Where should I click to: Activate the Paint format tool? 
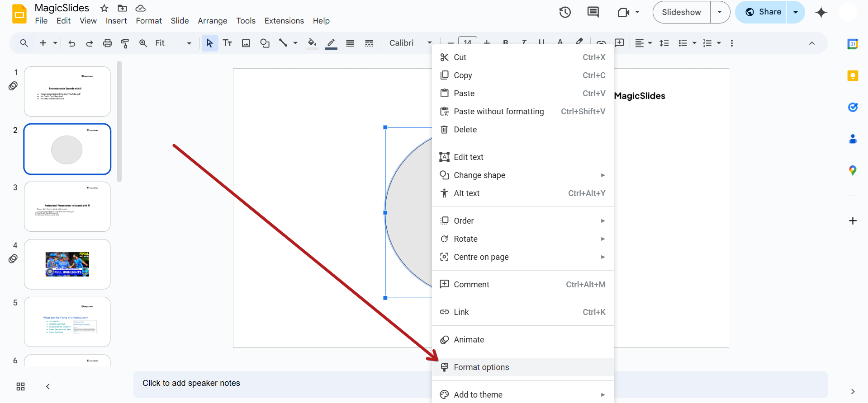(x=125, y=43)
